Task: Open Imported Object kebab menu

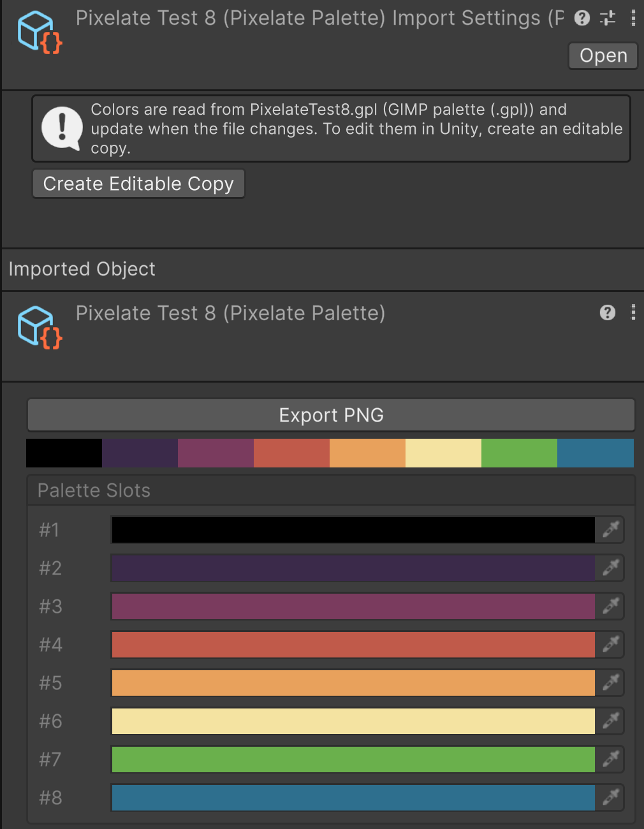Action: (633, 312)
